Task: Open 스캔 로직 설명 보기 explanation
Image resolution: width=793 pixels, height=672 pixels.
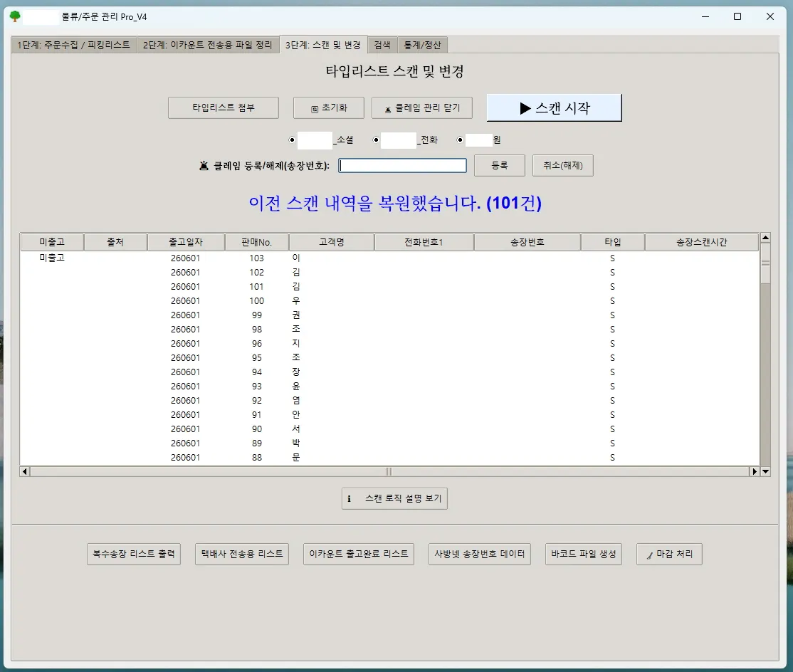Action: pos(394,498)
